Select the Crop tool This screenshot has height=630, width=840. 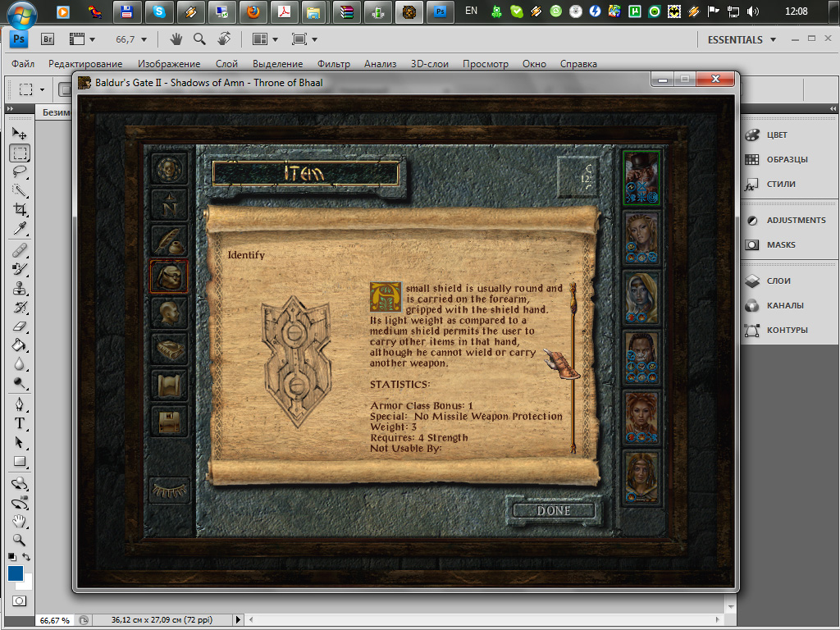click(20, 209)
